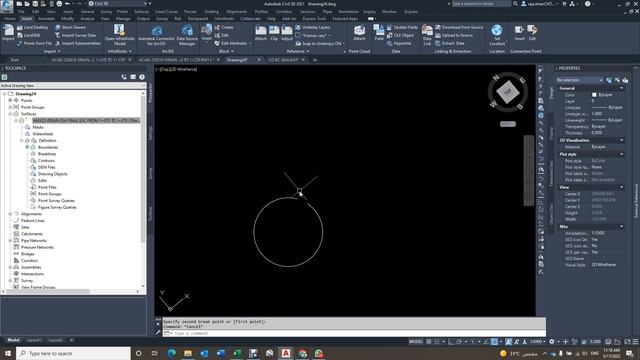This screenshot has width=640, height=360.
Task: Expand the Block panel dropdown
Action: [226, 51]
